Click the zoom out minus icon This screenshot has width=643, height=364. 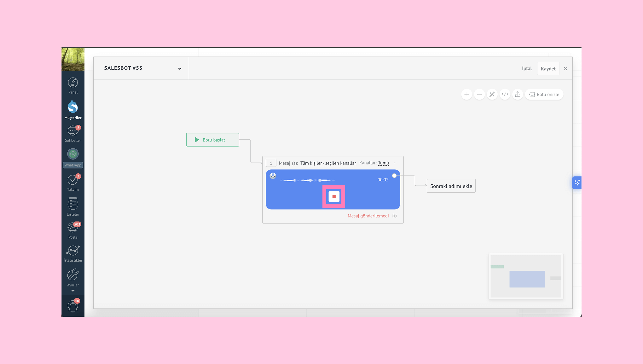tap(479, 94)
